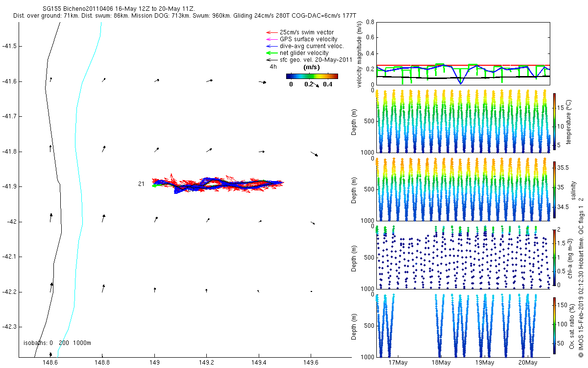Click the IMOS copyright text on right edge
Viewport: 588px width, 368px height.
[x=581, y=265]
